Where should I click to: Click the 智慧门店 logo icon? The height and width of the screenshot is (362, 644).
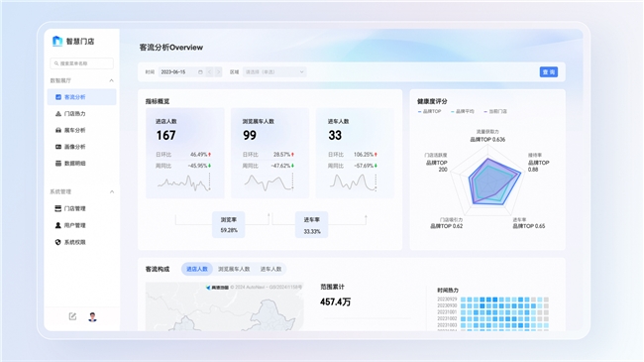57,41
